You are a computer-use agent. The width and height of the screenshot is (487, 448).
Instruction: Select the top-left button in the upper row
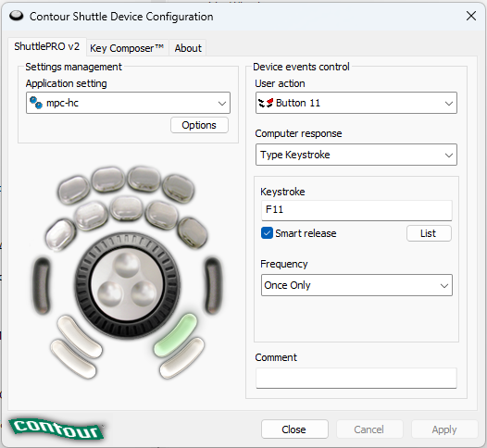tap(74, 190)
